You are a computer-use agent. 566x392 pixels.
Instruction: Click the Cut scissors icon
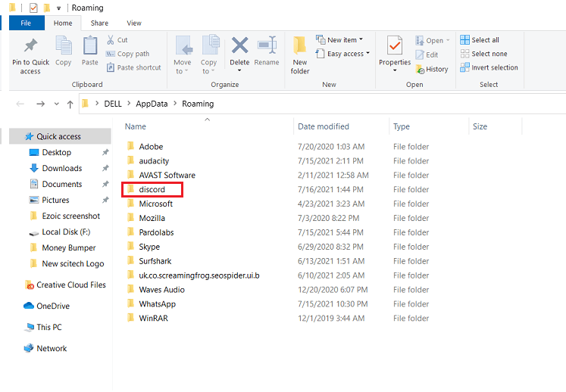coord(111,39)
